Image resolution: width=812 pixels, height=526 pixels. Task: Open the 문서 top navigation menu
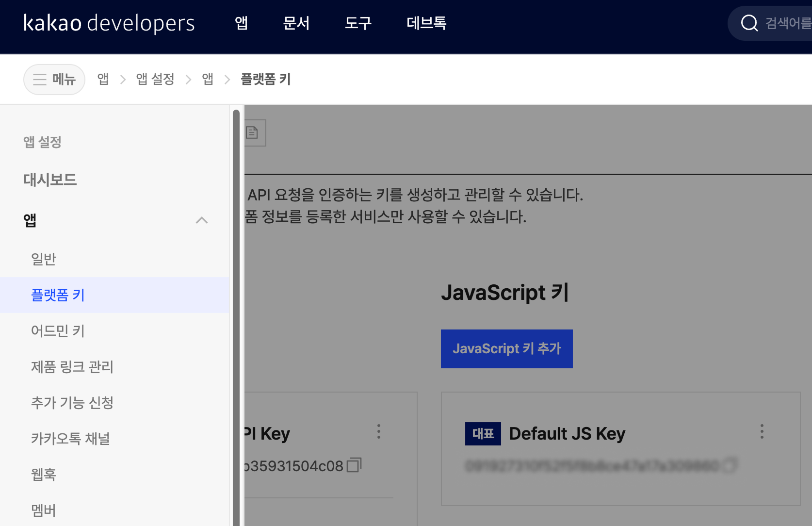[x=296, y=23]
